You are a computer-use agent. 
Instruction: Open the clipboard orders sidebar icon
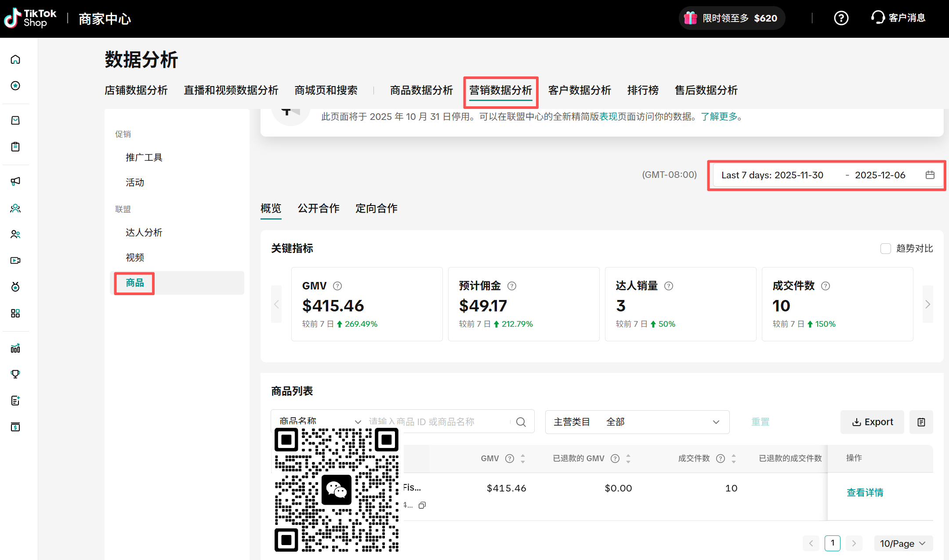coord(15,147)
